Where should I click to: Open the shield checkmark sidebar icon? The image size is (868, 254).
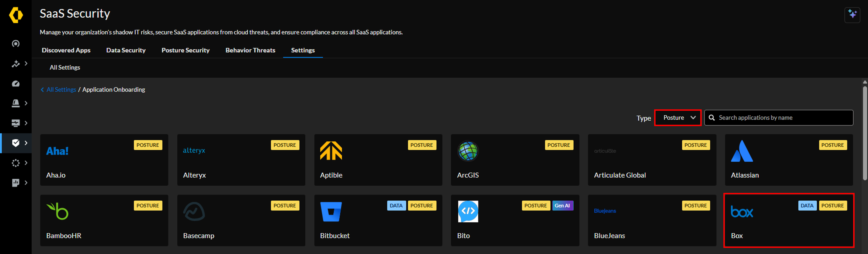16,143
